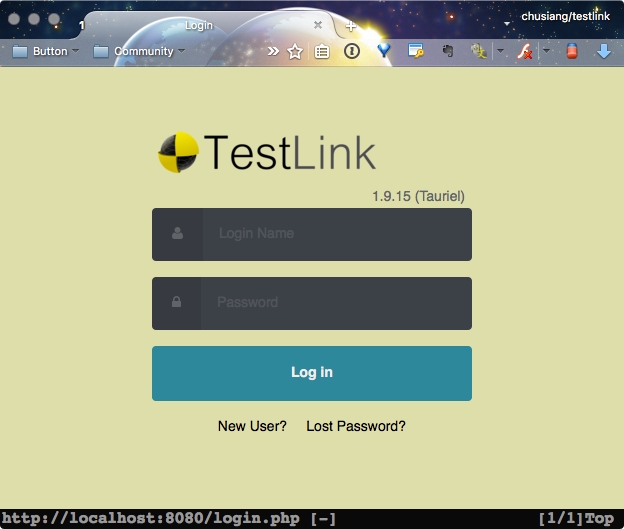This screenshot has height=529, width=624.
Task: Expand the hidden bookmarks overflow chevron
Action: [273, 51]
